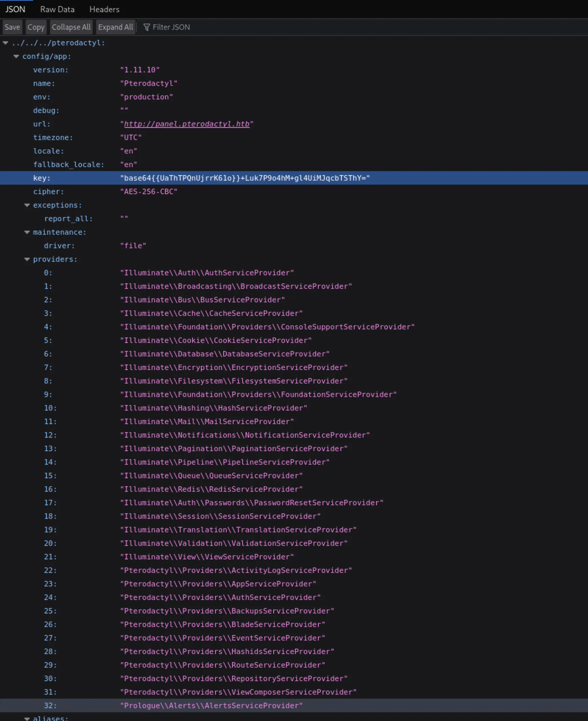Select provider 31 ViewComposerServiceProvider
The width and height of the screenshot is (588, 721).
click(x=294, y=693)
